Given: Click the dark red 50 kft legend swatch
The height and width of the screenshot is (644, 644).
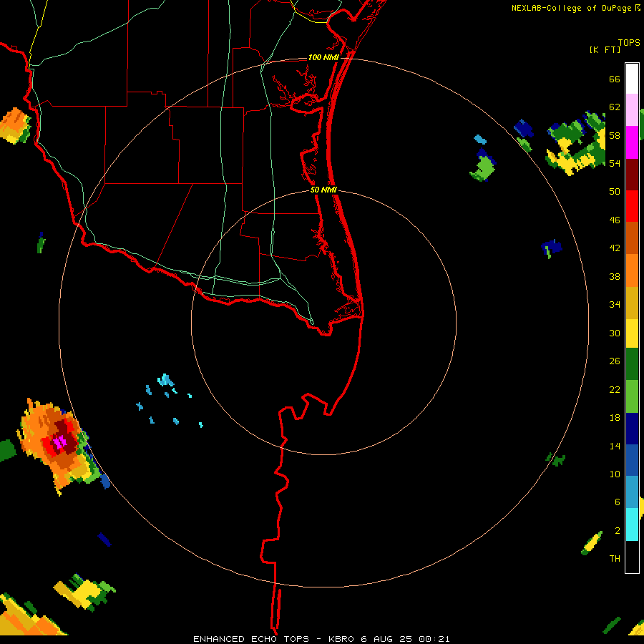Looking at the screenshot, I should 632,175.
